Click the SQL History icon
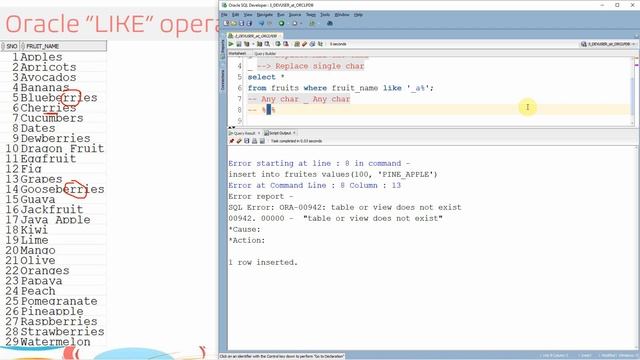Image resolution: width=640 pixels, height=360 pixels. (312, 44)
